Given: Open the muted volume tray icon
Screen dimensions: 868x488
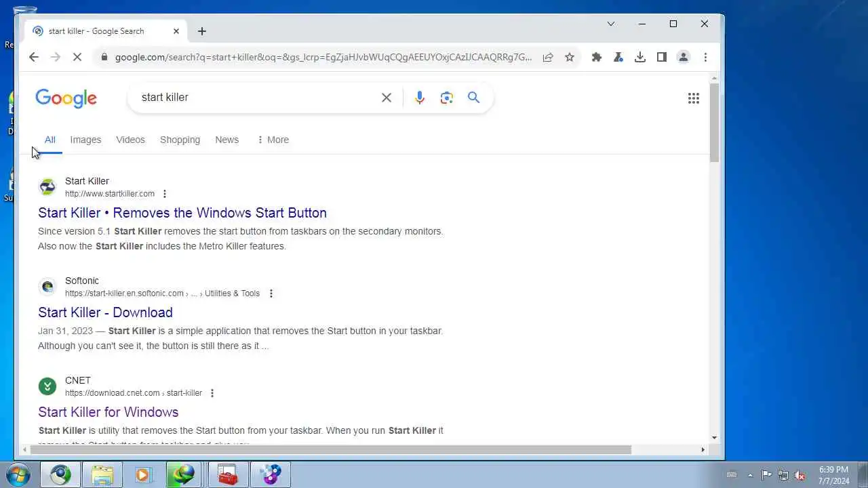Looking at the screenshot, I should point(800,475).
